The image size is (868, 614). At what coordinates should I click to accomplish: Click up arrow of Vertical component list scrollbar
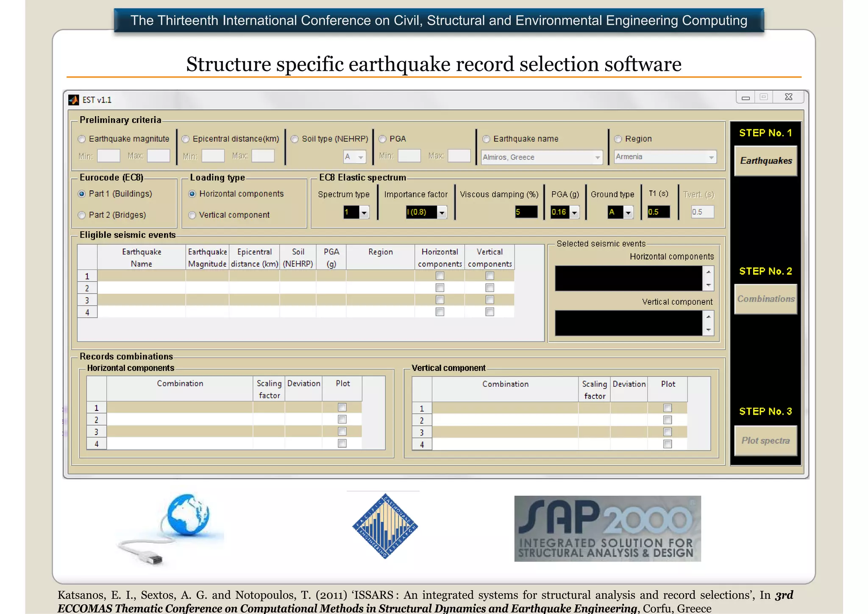(708, 317)
